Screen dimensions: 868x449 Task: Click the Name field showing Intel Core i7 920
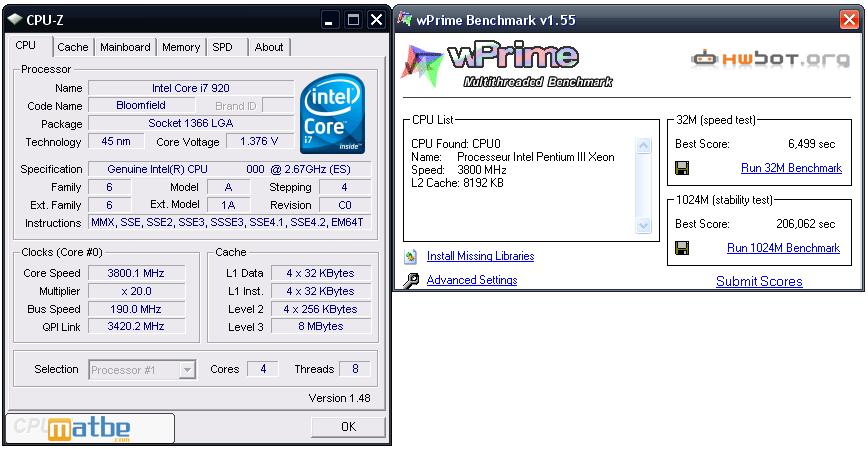[x=191, y=88]
